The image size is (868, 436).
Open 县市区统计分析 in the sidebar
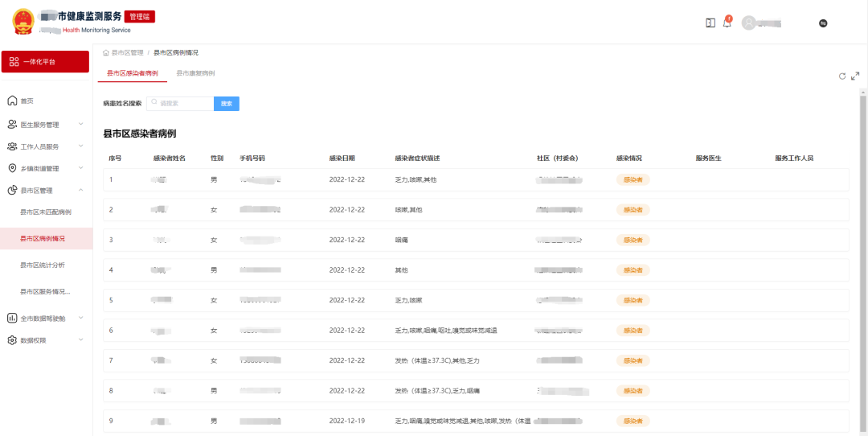tap(43, 265)
